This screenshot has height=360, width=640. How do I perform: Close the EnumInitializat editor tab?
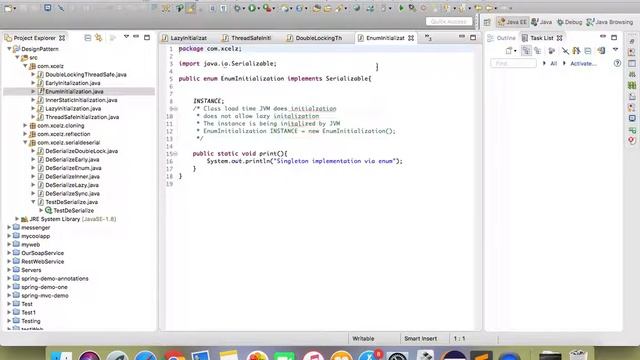pos(411,38)
